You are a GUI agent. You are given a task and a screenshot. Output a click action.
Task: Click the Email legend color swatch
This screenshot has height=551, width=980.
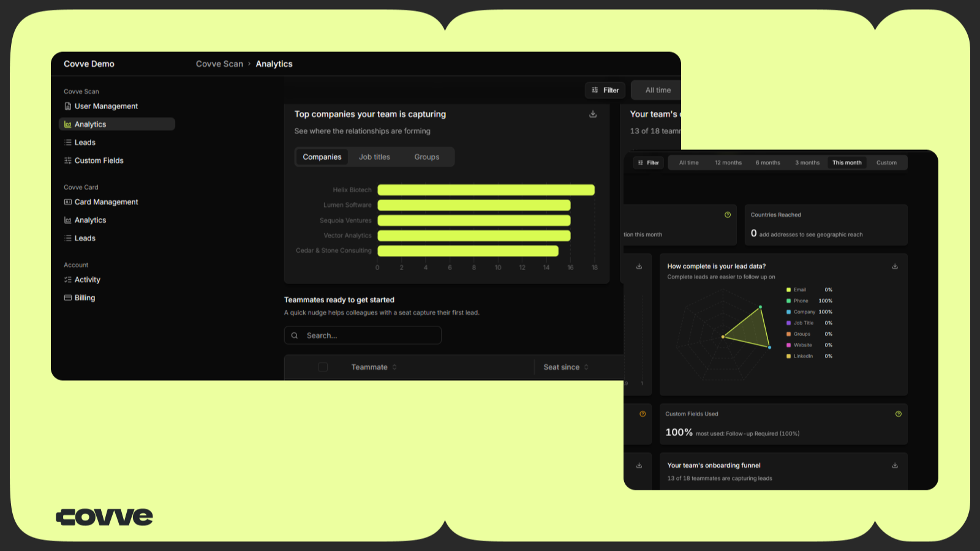tap(788, 290)
